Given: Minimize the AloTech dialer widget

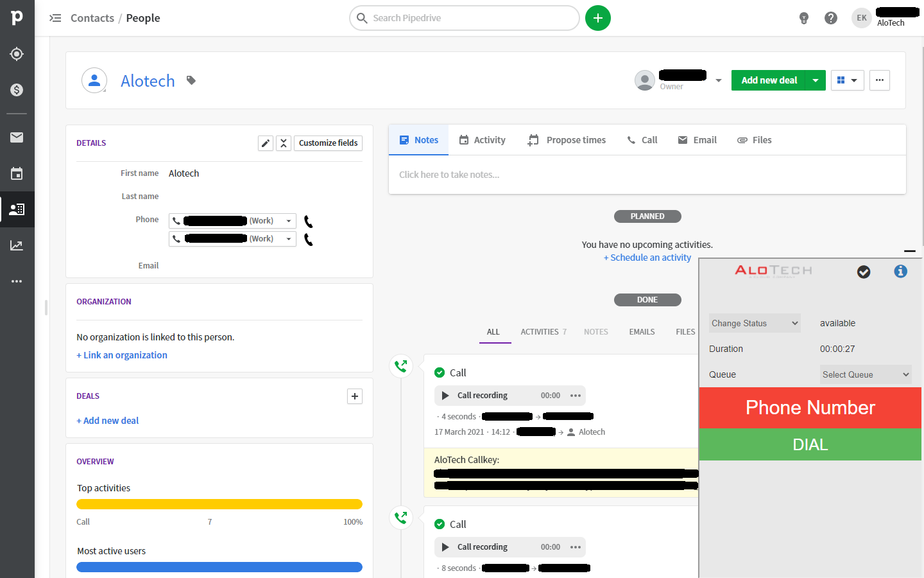Looking at the screenshot, I should [x=909, y=251].
